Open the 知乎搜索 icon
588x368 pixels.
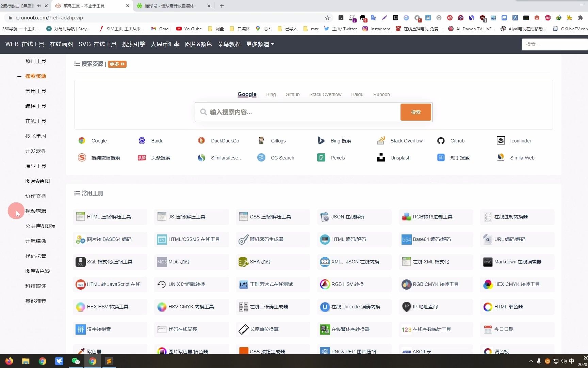441,157
